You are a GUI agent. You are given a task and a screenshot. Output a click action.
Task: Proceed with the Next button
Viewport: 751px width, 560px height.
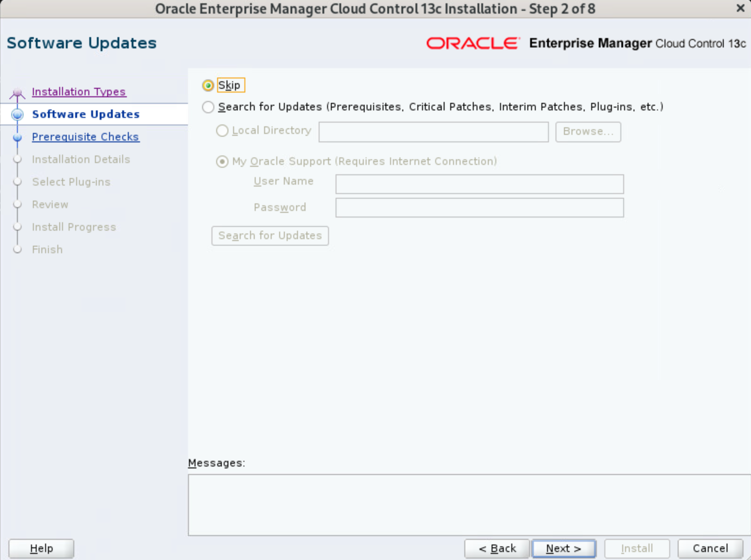pos(563,548)
